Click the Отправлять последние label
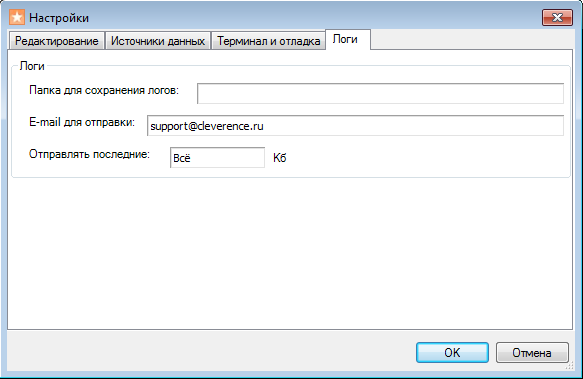 tap(89, 154)
